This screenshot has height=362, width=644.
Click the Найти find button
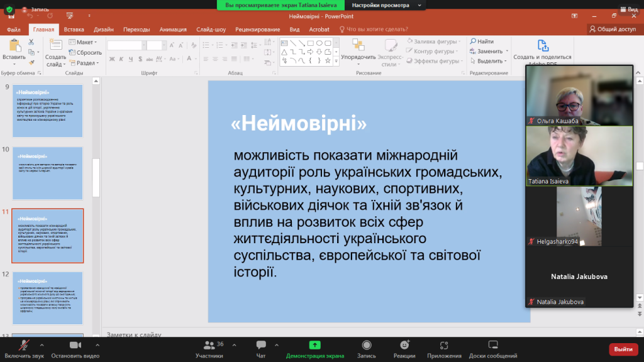pos(482,41)
